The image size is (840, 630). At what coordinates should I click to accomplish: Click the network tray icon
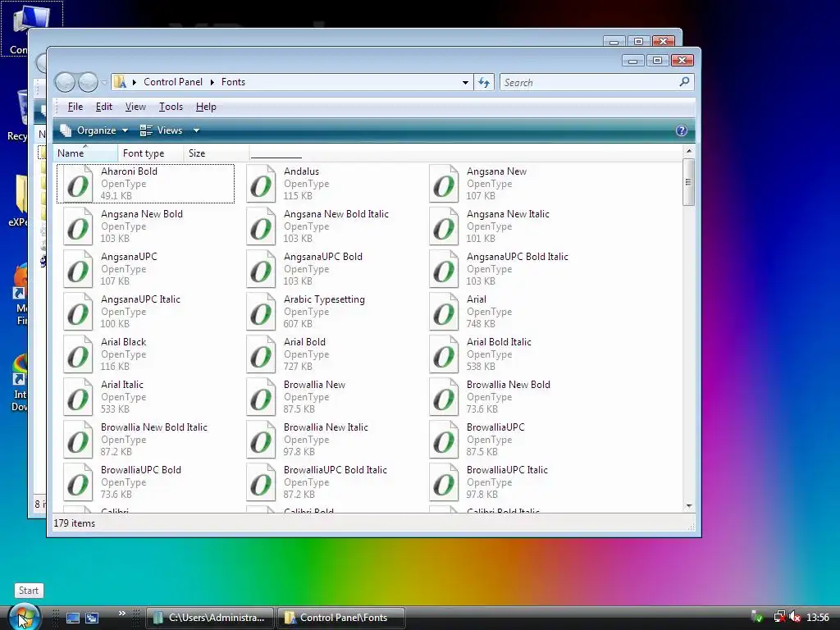779,618
